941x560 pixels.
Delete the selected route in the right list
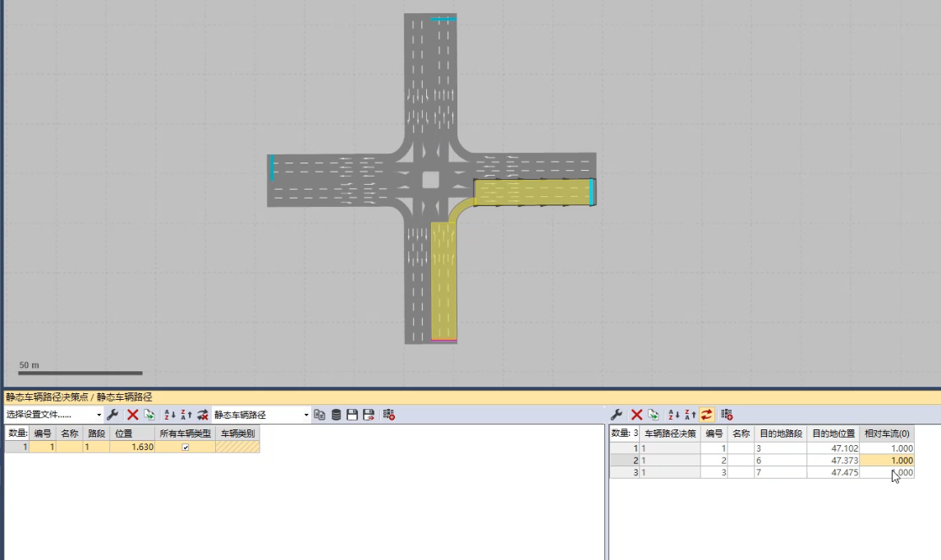click(636, 415)
